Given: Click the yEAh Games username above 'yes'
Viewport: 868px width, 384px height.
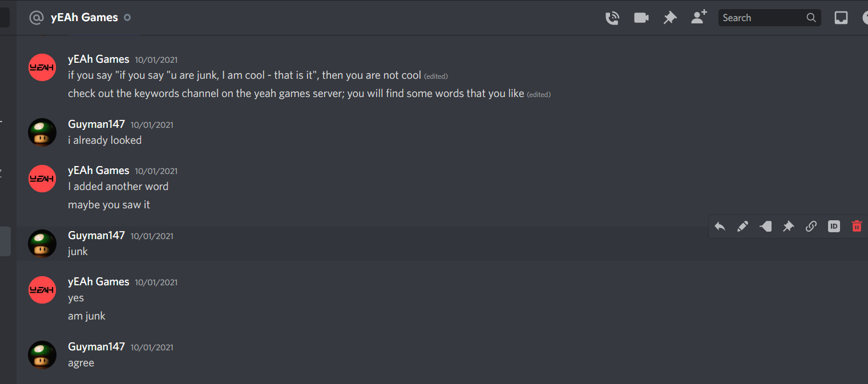Looking at the screenshot, I should click(x=98, y=282).
